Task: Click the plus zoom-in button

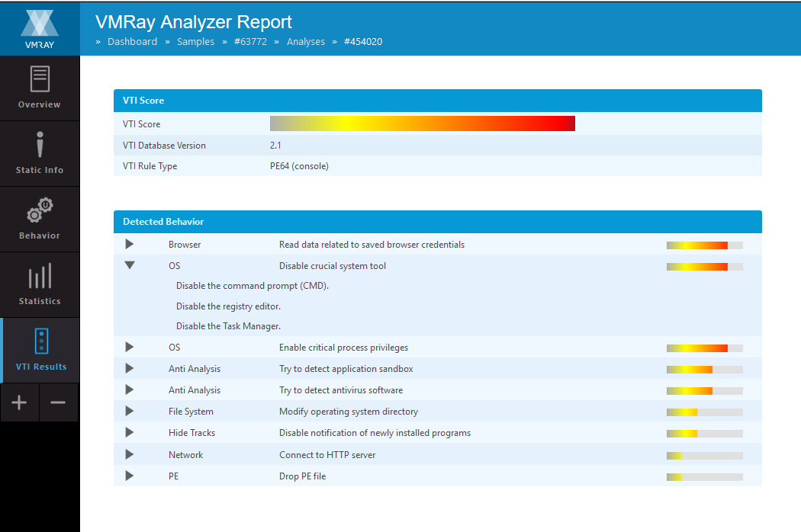Action: click(x=19, y=402)
